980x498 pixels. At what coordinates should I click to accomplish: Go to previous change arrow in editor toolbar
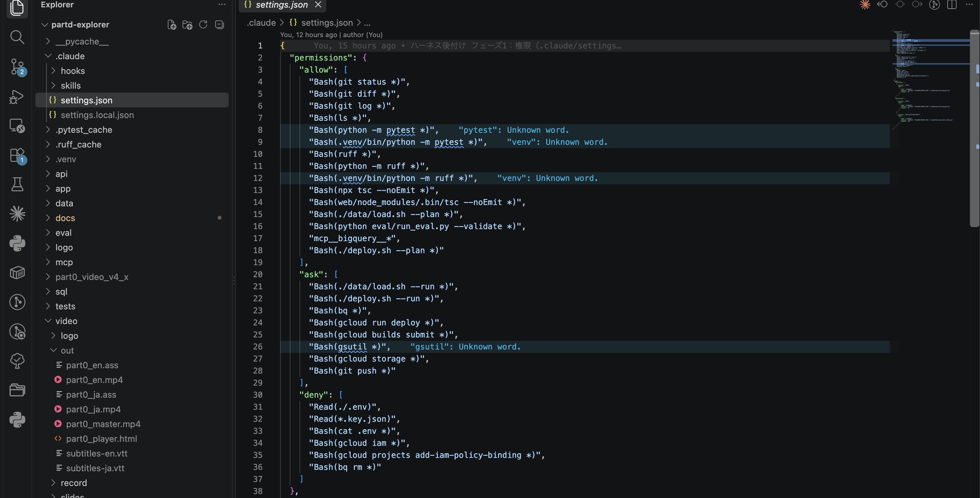pyautogui.click(x=882, y=5)
